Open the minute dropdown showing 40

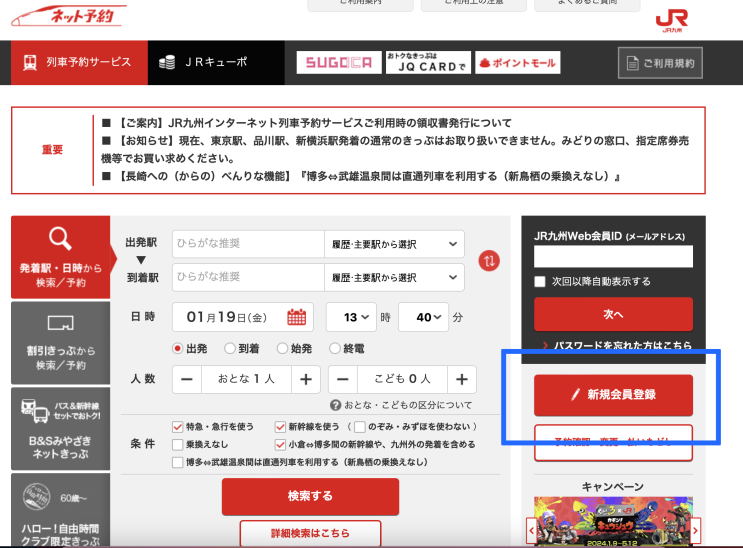tap(424, 317)
